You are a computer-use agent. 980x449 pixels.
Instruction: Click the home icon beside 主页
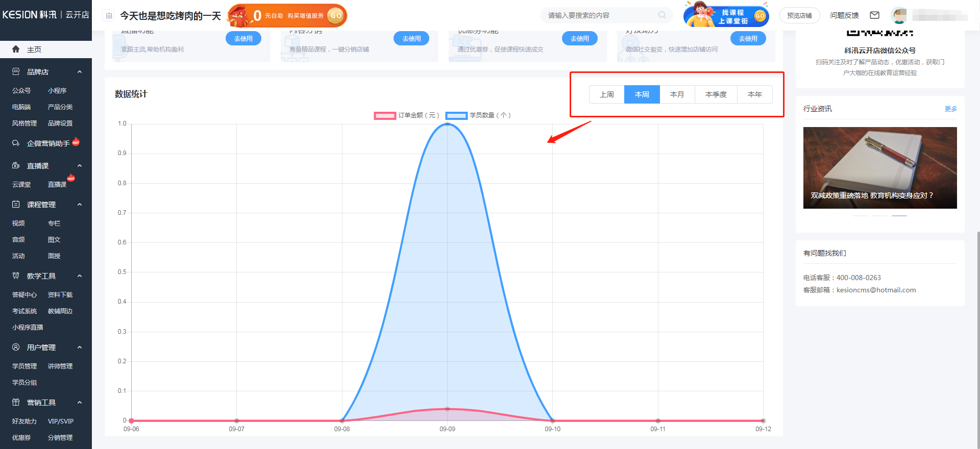pos(16,49)
